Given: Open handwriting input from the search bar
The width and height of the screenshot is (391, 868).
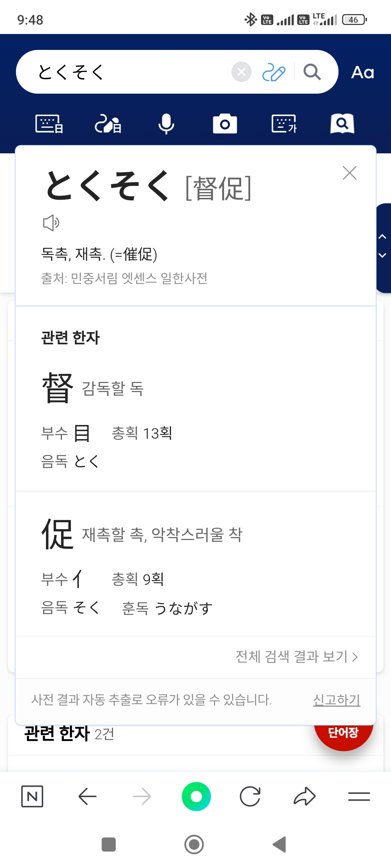Looking at the screenshot, I should [x=274, y=72].
